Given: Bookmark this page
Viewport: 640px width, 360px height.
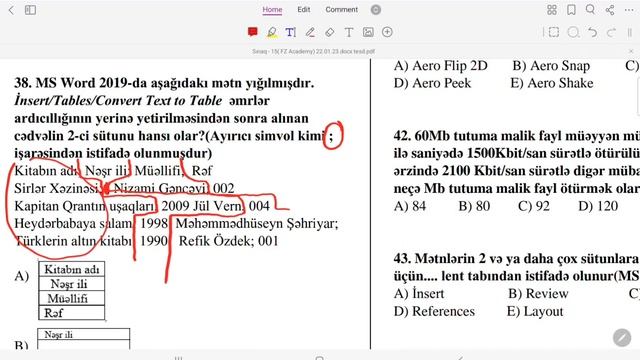Looking at the screenshot, I should [x=571, y=10].
